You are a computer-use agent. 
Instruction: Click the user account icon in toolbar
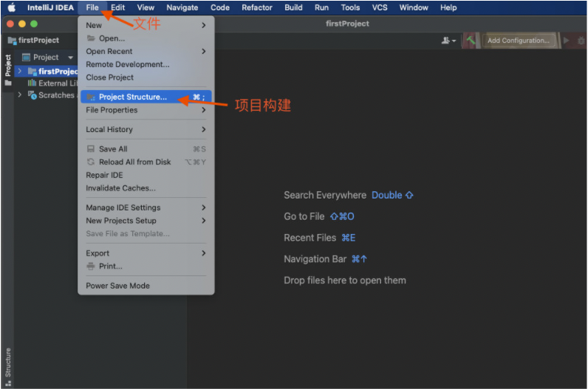coord(445,41)
